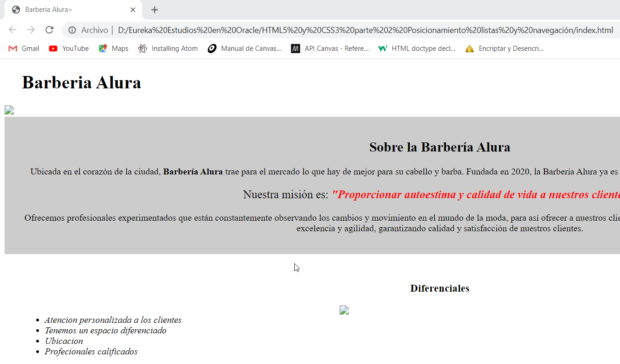Click the Gmail envelope favicon
This screenshot has width=620, height=364.
pyautogui.click(x=13, y=49)
